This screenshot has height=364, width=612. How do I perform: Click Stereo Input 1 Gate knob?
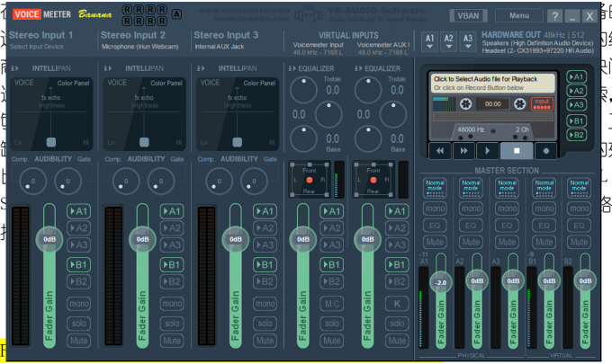coord(67,182)
